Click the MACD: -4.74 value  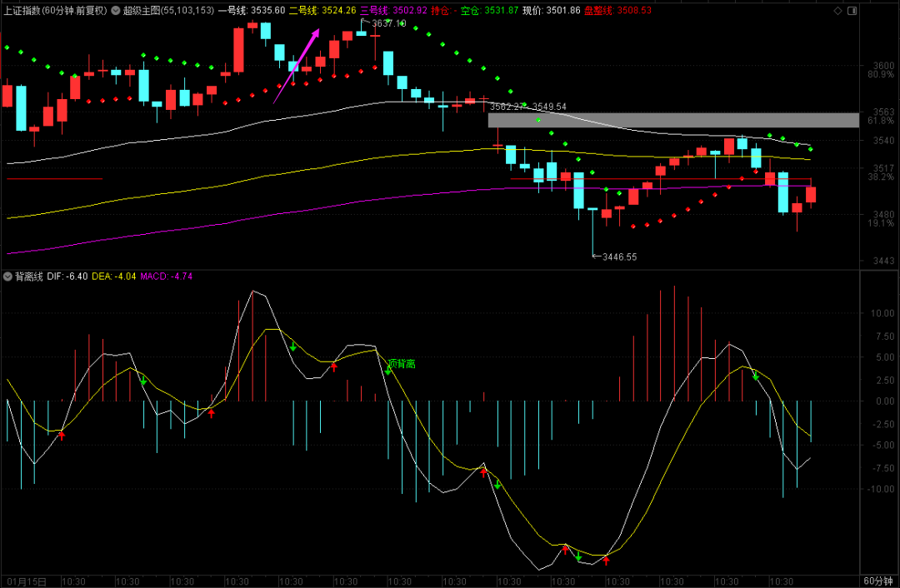(167, 277)
